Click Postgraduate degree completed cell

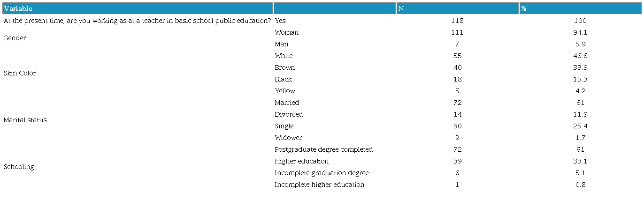pos(323,150)
